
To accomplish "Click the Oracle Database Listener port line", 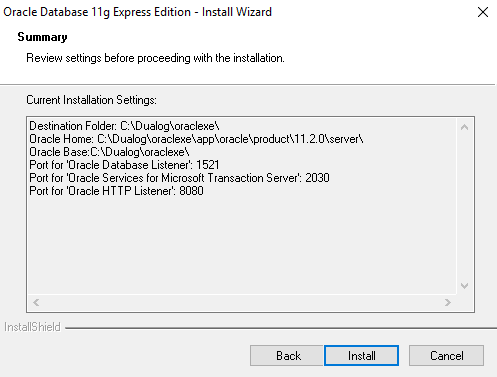I will coord(124,165).
